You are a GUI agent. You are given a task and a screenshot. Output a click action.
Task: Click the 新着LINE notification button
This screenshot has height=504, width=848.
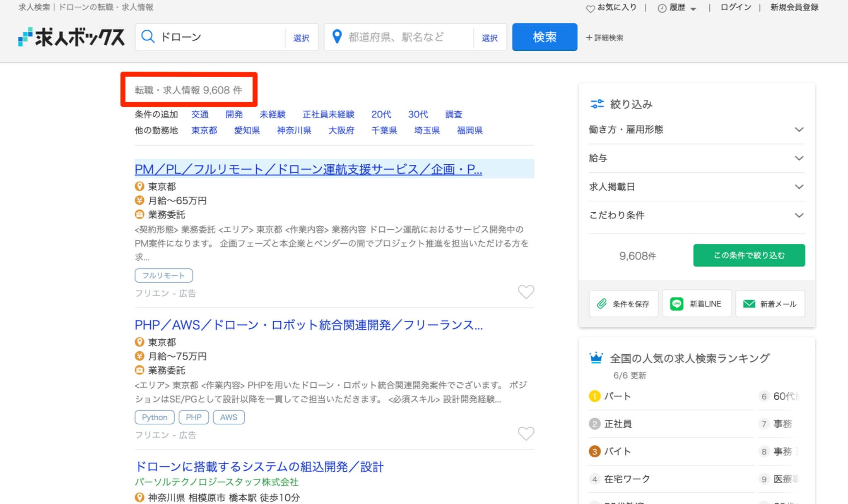pos(696,304)
